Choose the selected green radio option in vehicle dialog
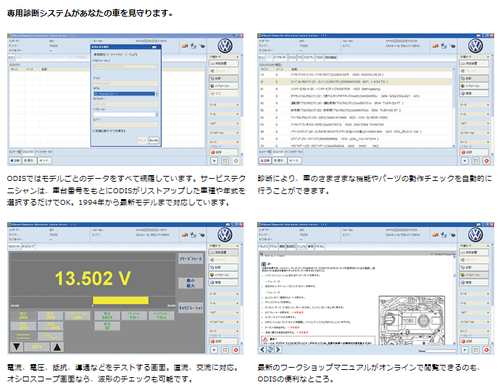500x388 pixels. click(109, 54)
